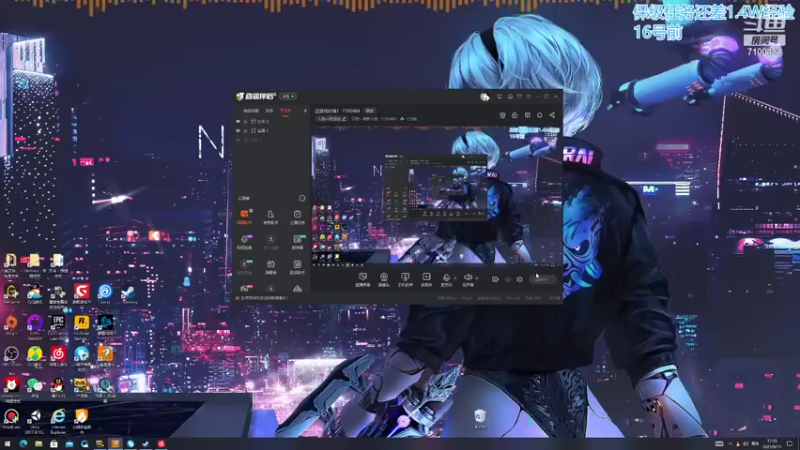Expand the microphone options arrow
The height and width of the screenshot is (450, 800).
[x=455, y=278]
